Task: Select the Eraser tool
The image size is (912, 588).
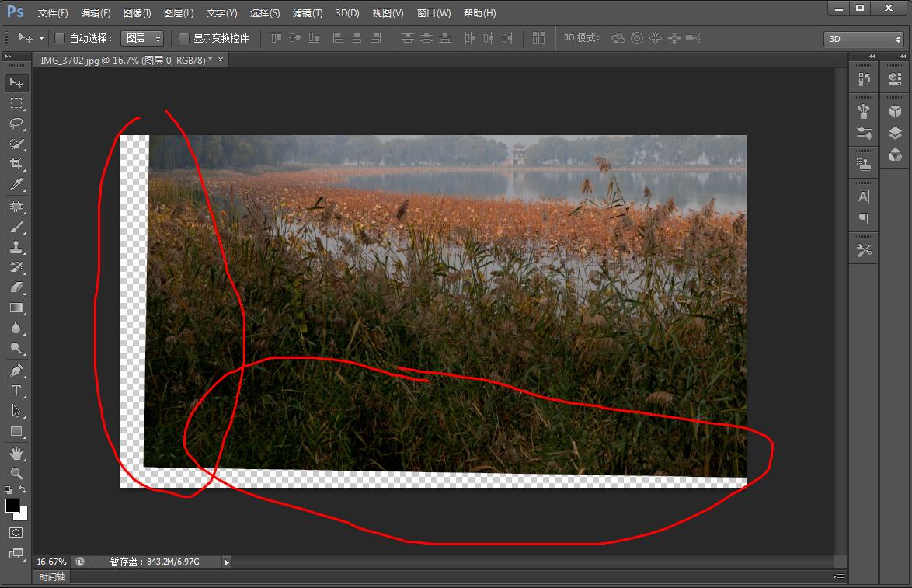Action: 16,287
